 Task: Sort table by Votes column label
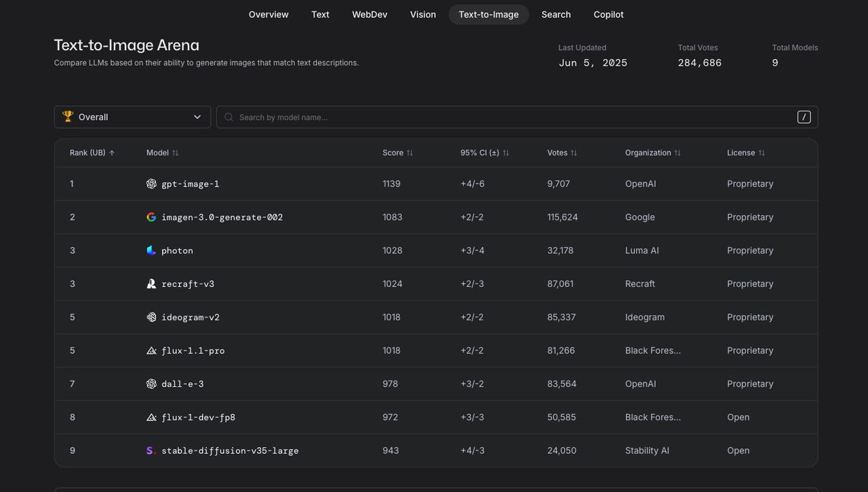(x=557, y=153)
